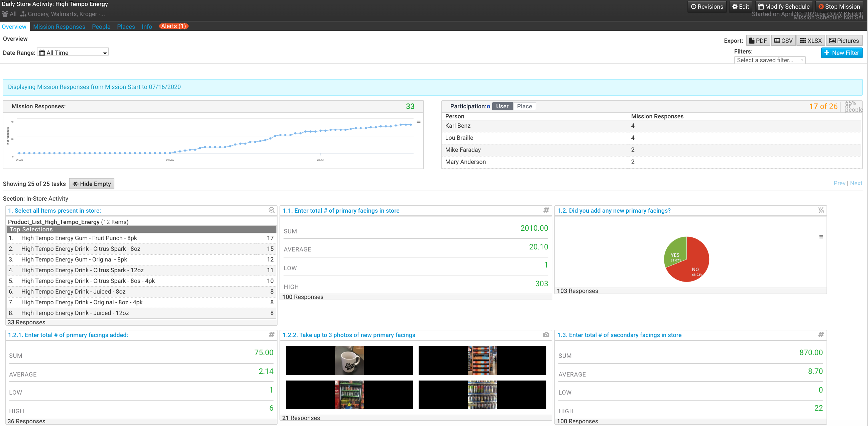Image resolution: width=868 pixels, height=426 pixels.
Task: Click the 17 of 26 participation count
Action: [823, 106]
